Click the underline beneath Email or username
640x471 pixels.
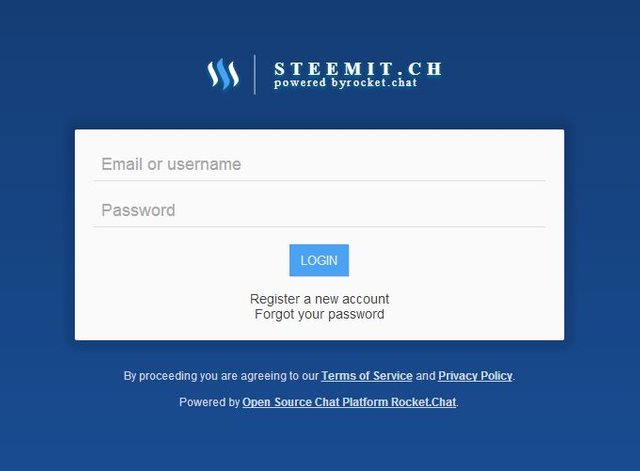click(x=319, y=180)
